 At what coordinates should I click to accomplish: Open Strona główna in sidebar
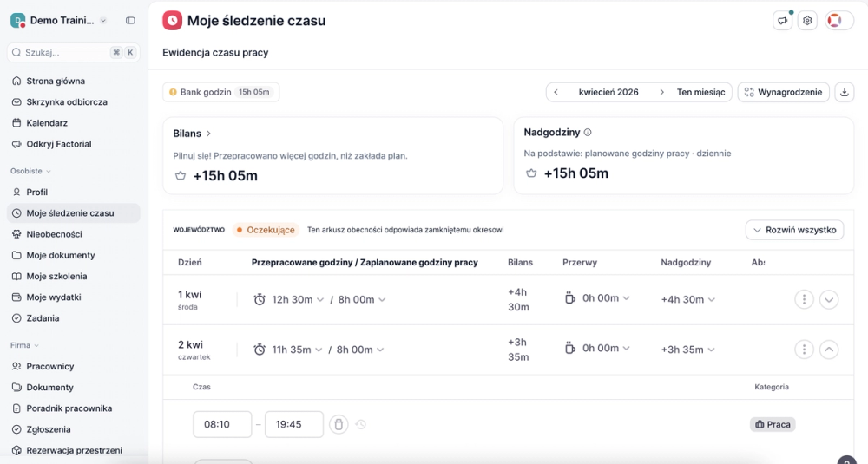[x=73, y=81]
